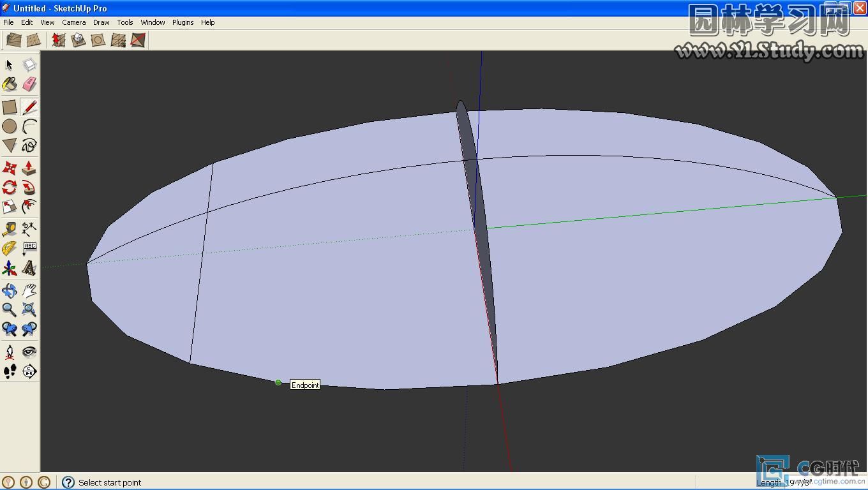Choose the Make Component tool
The width and height of the screenshot is (868, 490).
(29, 65)
